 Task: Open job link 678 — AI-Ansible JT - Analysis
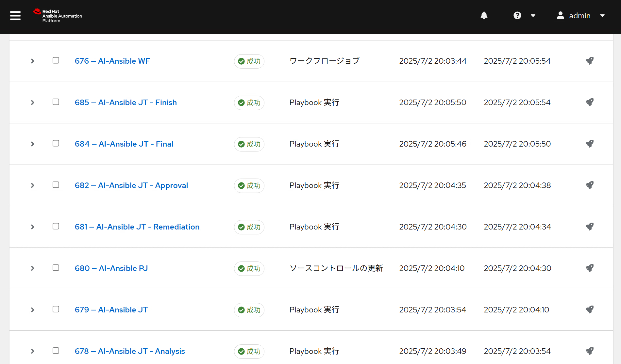point(130,351)
